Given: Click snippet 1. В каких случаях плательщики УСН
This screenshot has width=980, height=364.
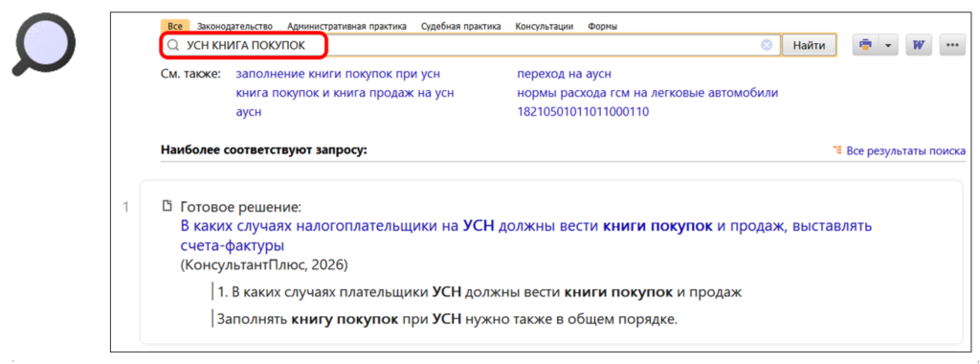Looking at the screenshot, I should click(479, 292).
